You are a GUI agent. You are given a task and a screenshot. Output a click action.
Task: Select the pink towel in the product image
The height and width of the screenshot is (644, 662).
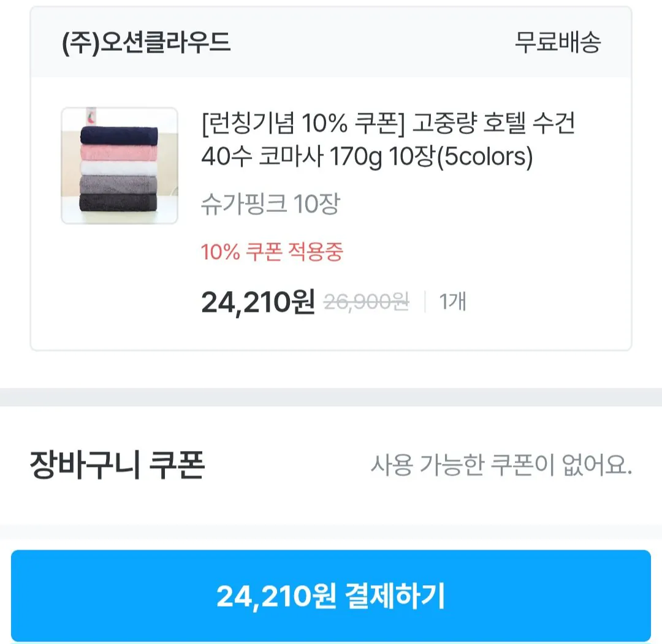pos(120,151)
